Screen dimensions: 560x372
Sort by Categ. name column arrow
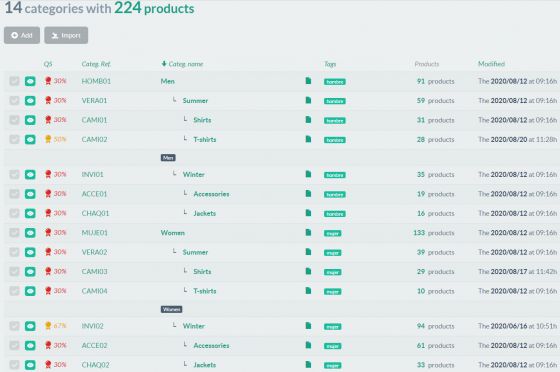(164, 64)
